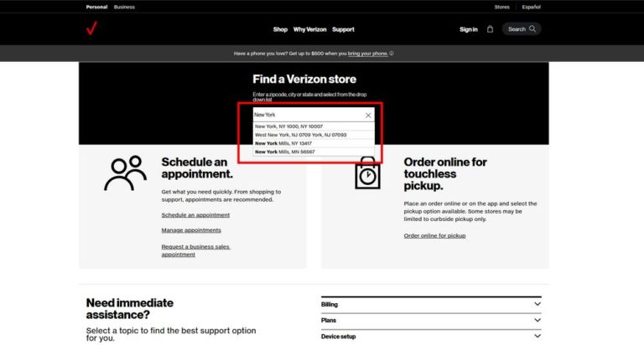Click the touchless pickup bag icon
The image size is (644, 345).
(x=366, y=172)
